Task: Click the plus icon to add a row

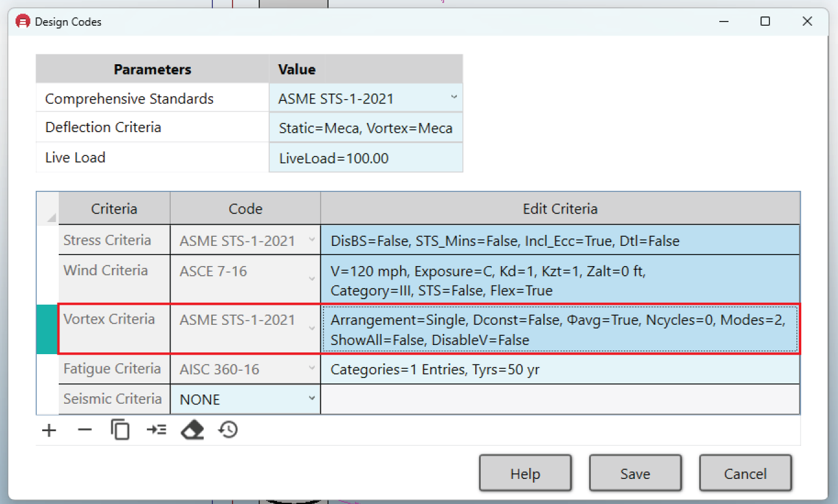Action: coord(49,430)
